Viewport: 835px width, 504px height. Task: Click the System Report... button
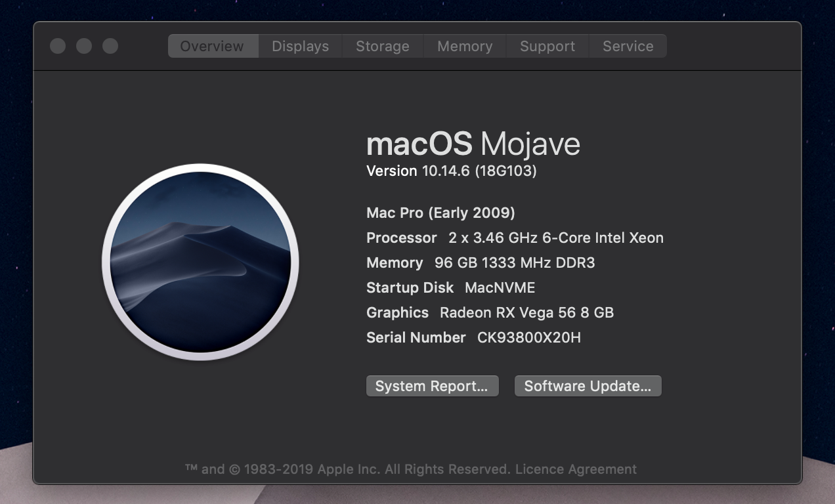coord(432,386)
